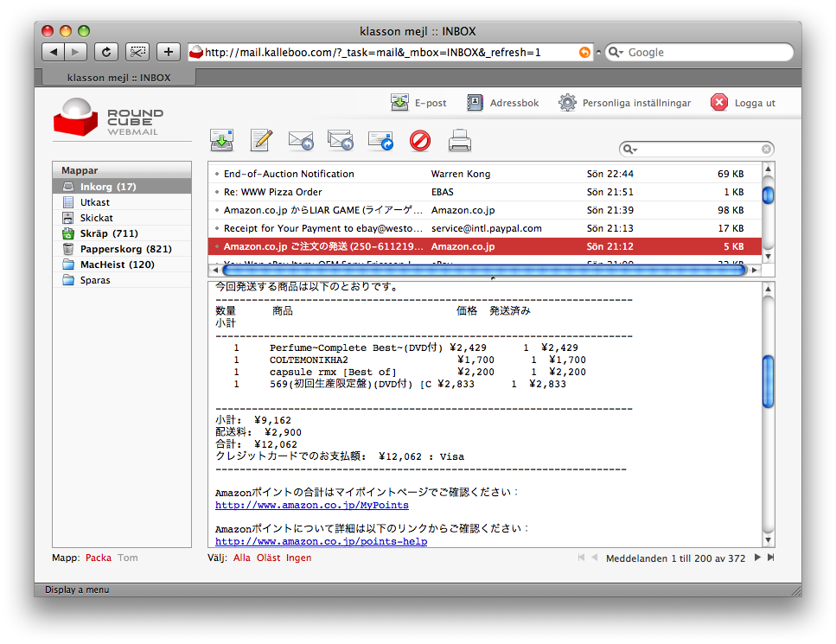Open the E-post section
836x644 pixels.
[419, 103]
